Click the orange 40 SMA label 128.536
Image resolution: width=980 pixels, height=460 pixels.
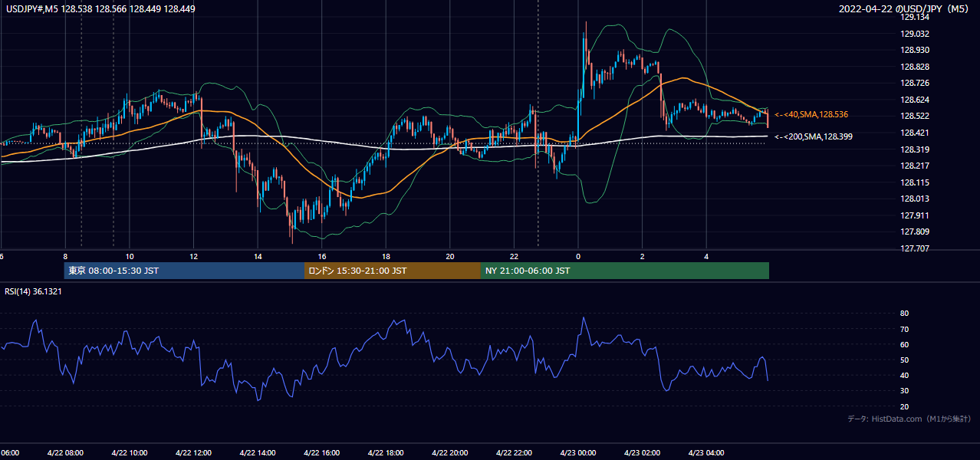click(x=811, y=114)
